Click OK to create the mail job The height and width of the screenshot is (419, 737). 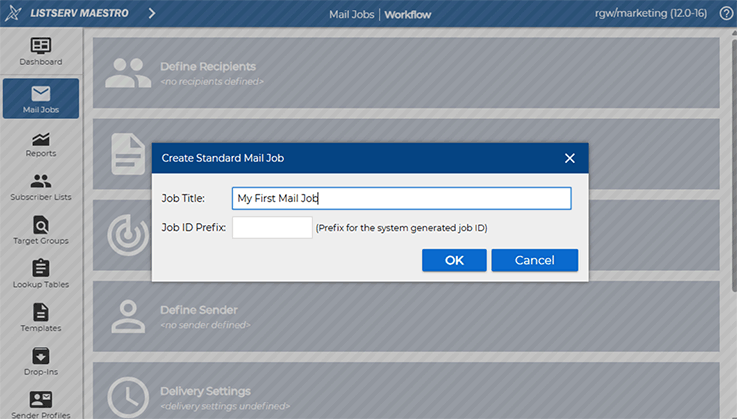(x=454, y=260)
